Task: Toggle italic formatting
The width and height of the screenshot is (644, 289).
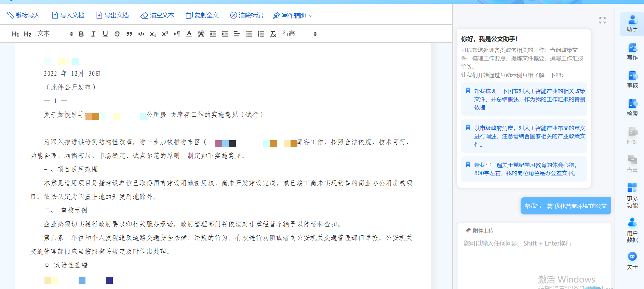Action: (x=93, y=34)
